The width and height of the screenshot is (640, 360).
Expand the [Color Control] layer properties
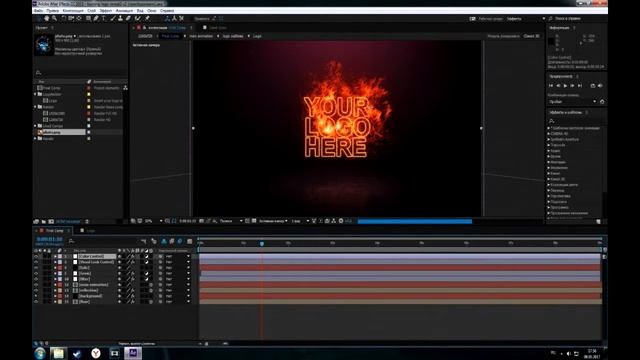coord(55,256)
